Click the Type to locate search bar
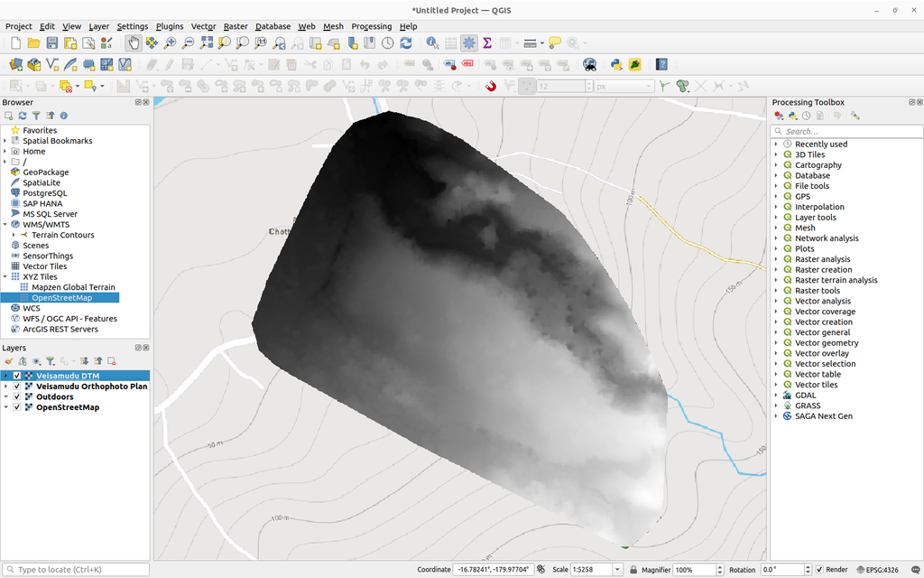924x578 pixels. pos(76,570)
